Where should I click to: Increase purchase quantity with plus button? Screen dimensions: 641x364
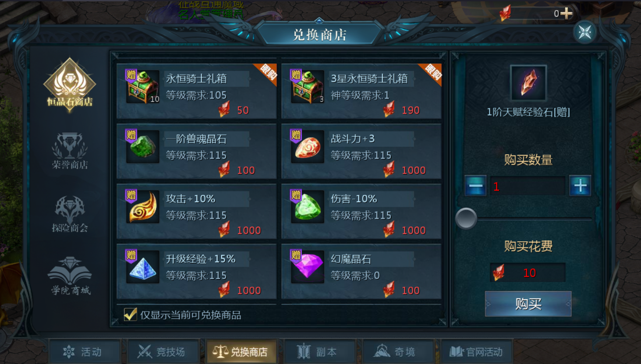(580, 186)
